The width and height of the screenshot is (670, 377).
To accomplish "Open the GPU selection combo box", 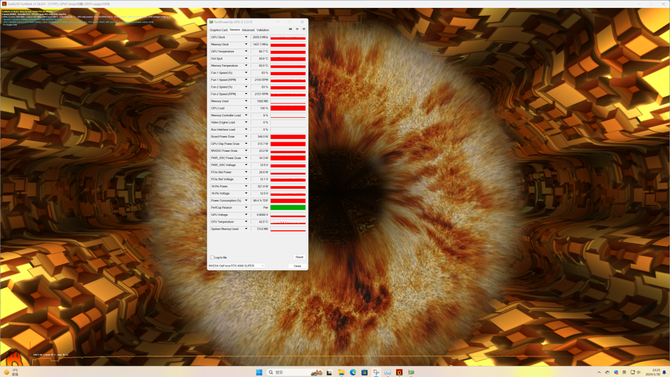I will [236, 266].
